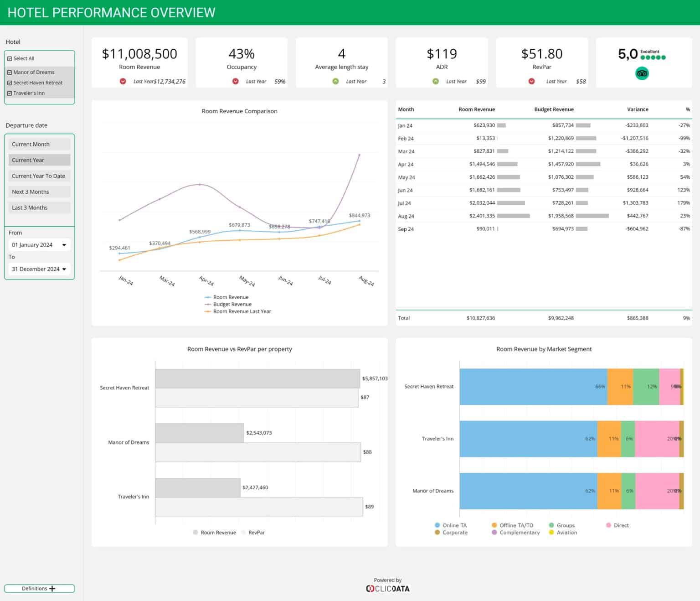Open the Definitions panel
The image size is (700, 601).
point(34,588)
